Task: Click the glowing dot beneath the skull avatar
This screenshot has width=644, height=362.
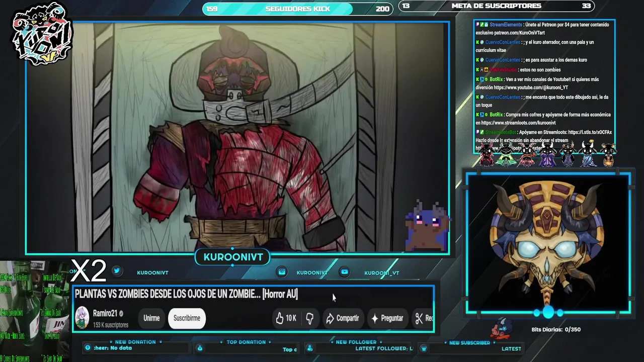Action: (x=548, y=312)
